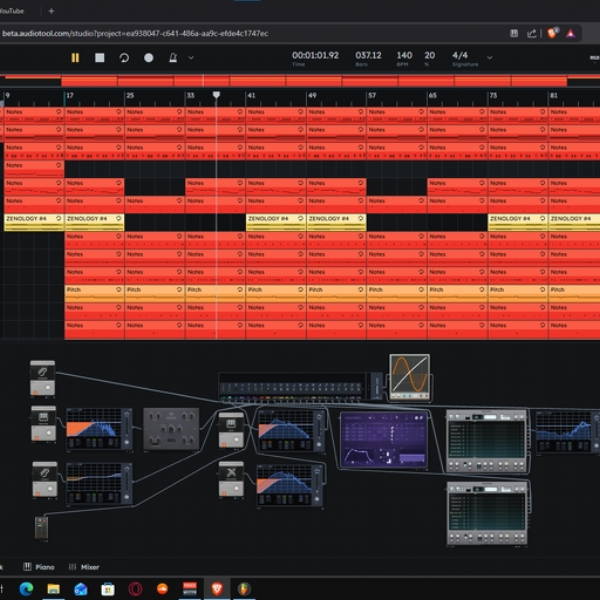Image resolution: width=600 pixels, height=600 pixels.
Task: Click the reader/bookmark icon in the address bar
Action: (x=514, y=33)
